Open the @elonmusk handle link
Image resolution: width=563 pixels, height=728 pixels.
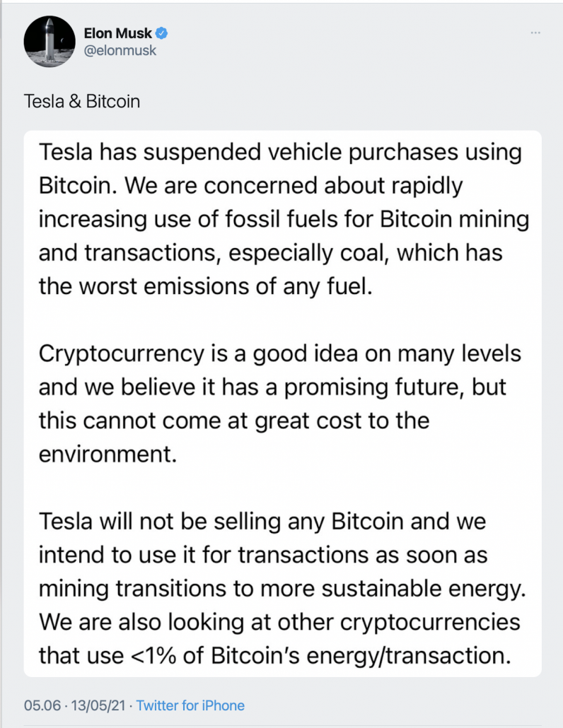coord(120,50)
